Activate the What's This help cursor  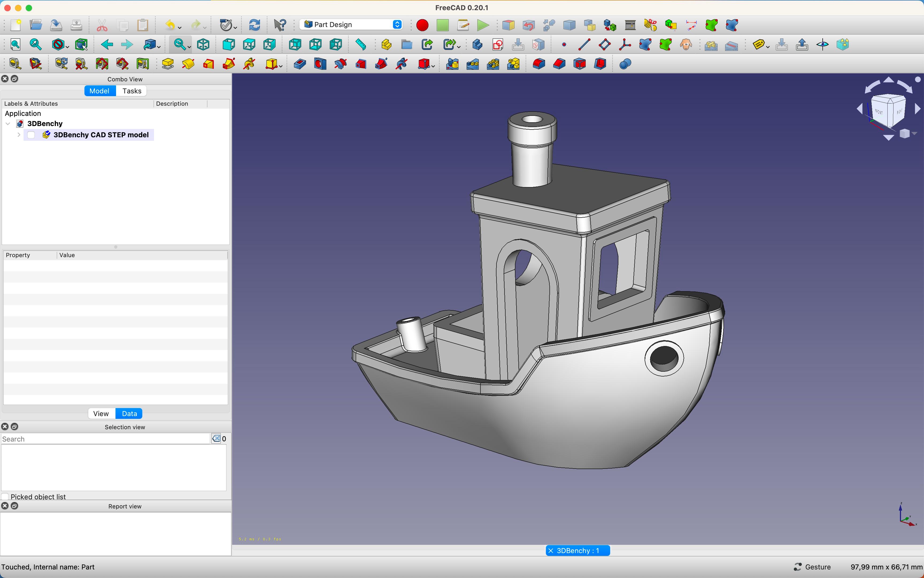click(x=280, y=25)
